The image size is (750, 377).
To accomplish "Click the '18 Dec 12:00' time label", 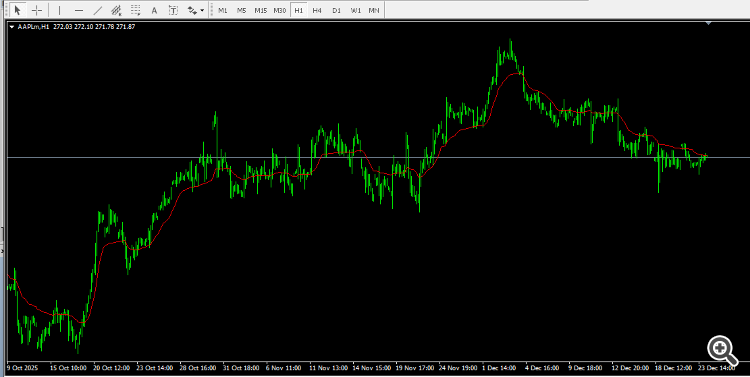I will coord(673,368).
